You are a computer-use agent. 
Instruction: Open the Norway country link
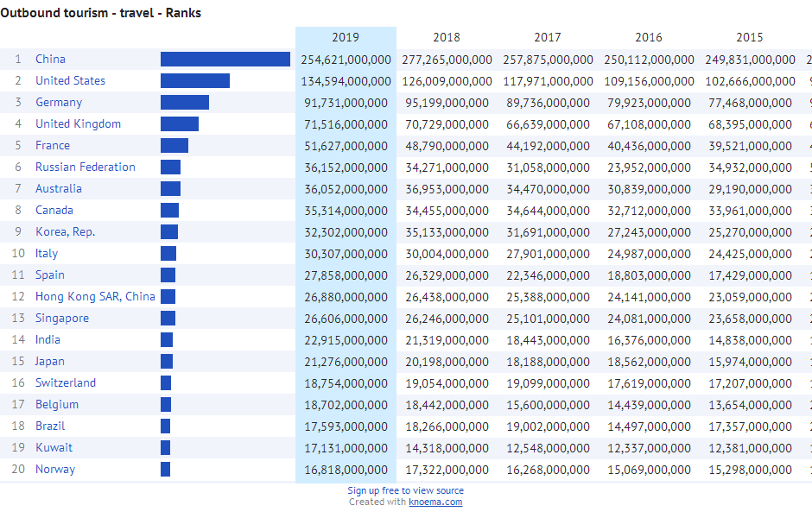[55, 470]
